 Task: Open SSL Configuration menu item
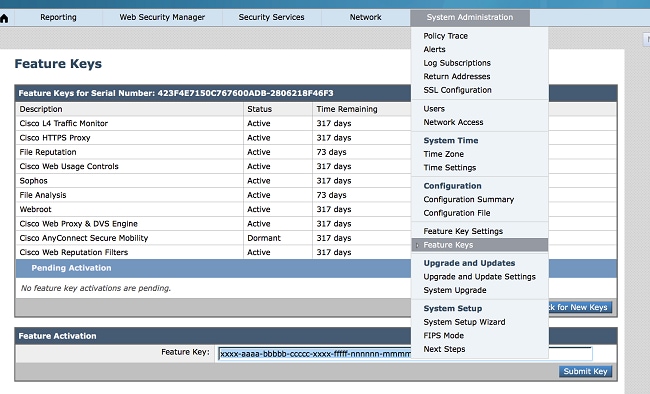point(457,90)
